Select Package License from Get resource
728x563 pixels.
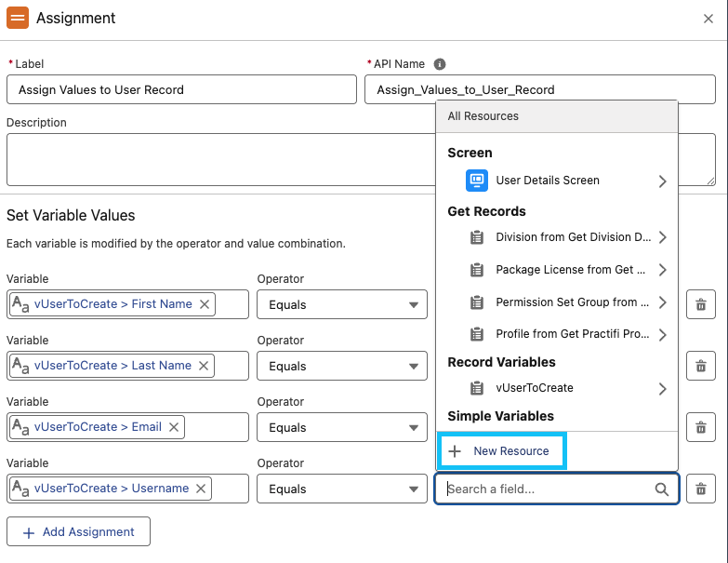coord(570,270)
